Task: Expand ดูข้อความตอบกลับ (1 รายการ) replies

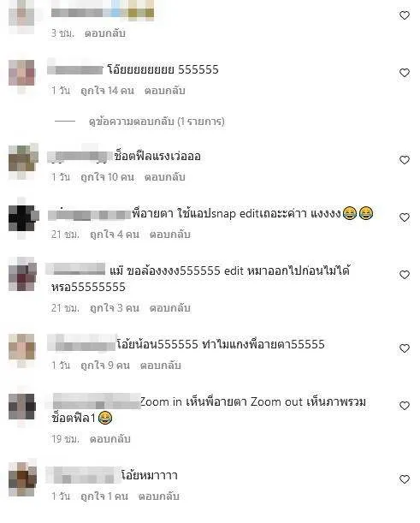Action: pos(157,121)
